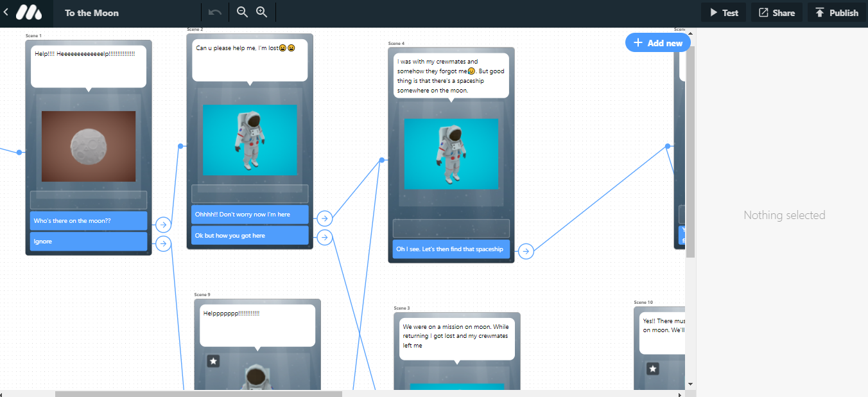Zoom out with the minus magnifier

[242, 12]
